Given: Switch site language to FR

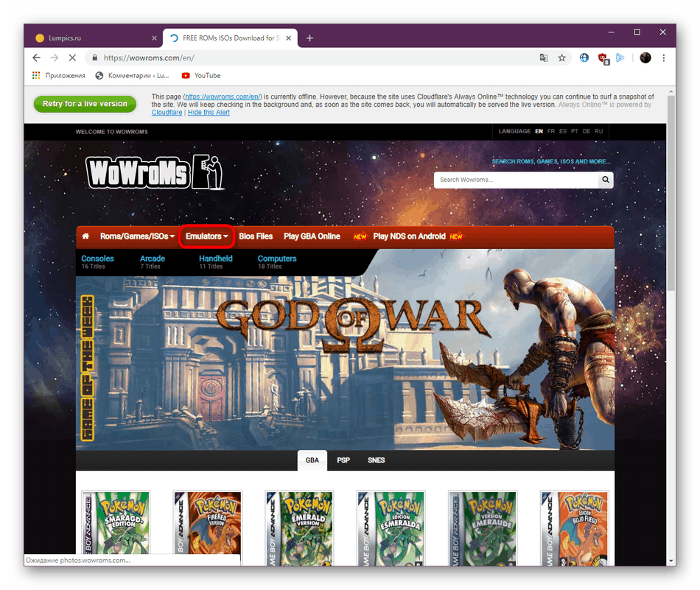Looking at the screenshot, I should (x=551, y=131).
